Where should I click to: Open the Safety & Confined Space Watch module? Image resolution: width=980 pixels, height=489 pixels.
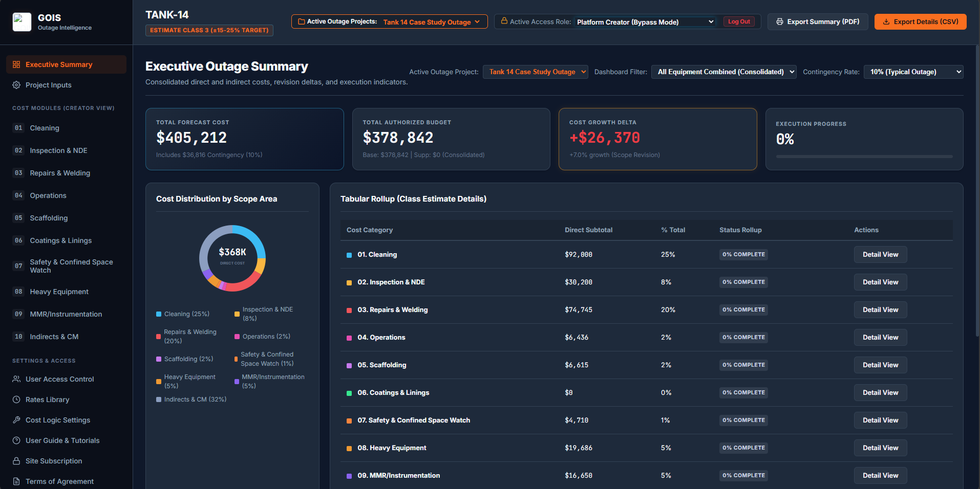pyautogui.click(x=66, y=266)
